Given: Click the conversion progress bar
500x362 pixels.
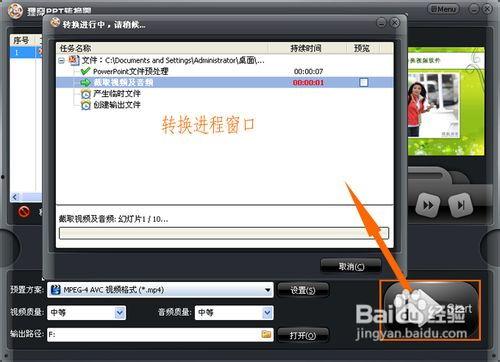Looking at the screenshot, I should pos(224,233).
